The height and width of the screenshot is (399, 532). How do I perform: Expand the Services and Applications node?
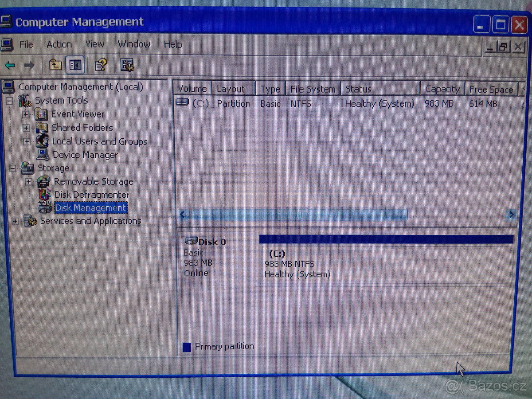pyautogui.click(x=16, y=221)
